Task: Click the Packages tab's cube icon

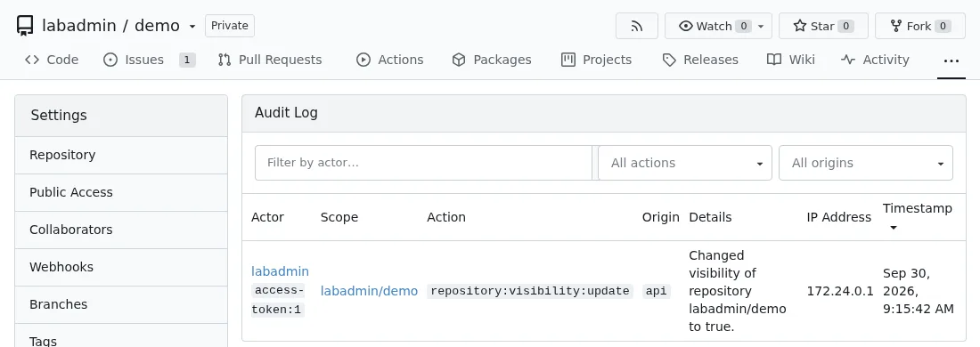Action: (x=459, y=60)
